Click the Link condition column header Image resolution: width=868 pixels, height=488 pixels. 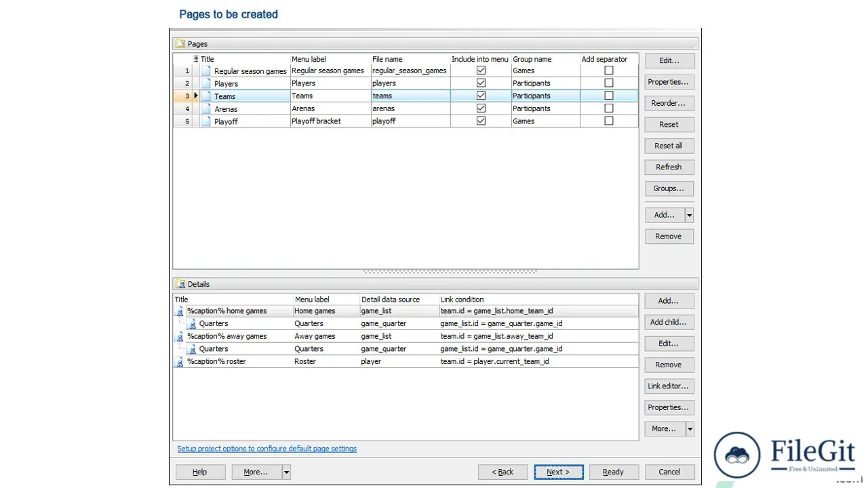pos(538,299)
